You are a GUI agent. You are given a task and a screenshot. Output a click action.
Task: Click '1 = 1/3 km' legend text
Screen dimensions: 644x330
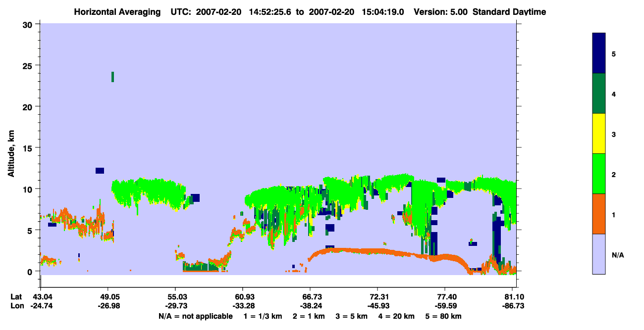tap(262, 316)
